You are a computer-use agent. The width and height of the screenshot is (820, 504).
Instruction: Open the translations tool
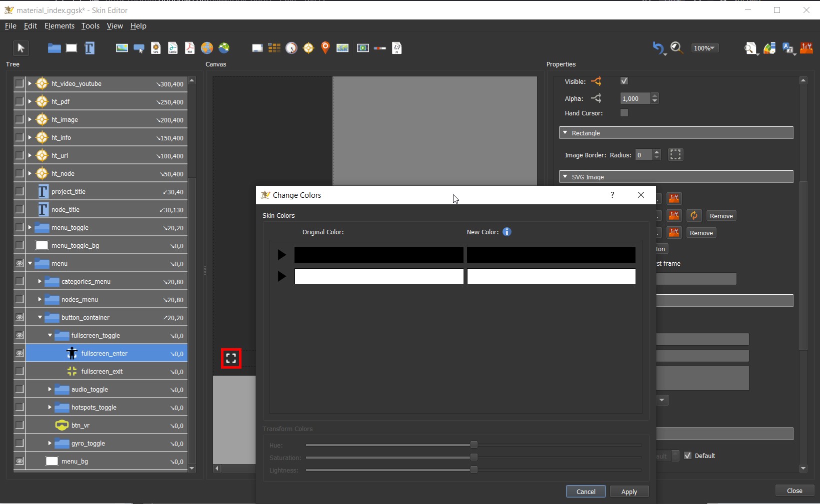point(788,48)
